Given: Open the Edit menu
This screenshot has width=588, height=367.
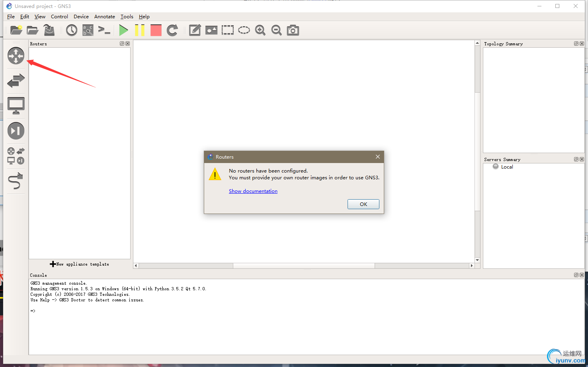Looking at the screenshot, I should 25,17.
